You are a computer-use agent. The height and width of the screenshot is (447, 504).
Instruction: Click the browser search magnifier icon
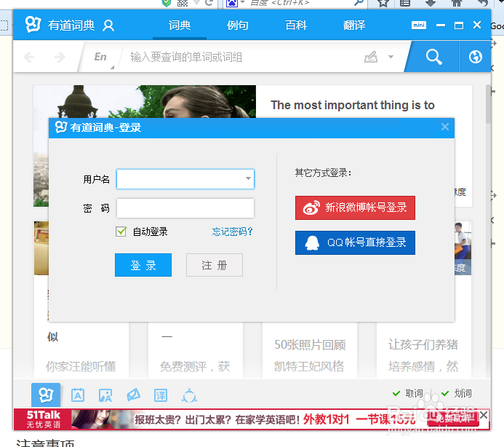[x=359, y=3]
